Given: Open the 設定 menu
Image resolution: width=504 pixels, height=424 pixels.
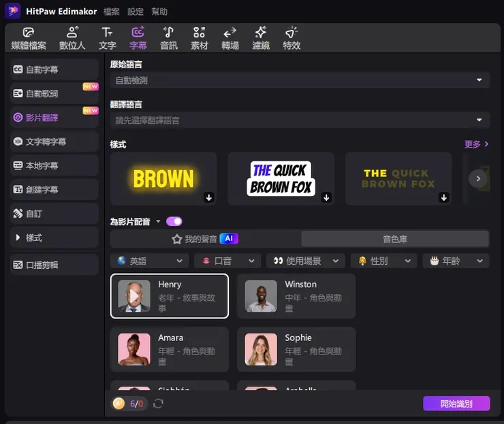Looking at the screenshot, I should 136,12.
